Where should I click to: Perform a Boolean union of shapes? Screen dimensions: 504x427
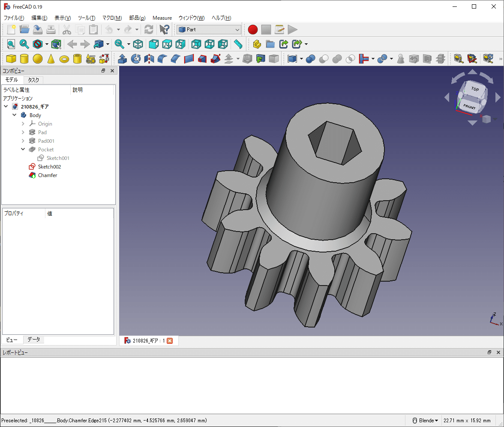pos(337,59)
